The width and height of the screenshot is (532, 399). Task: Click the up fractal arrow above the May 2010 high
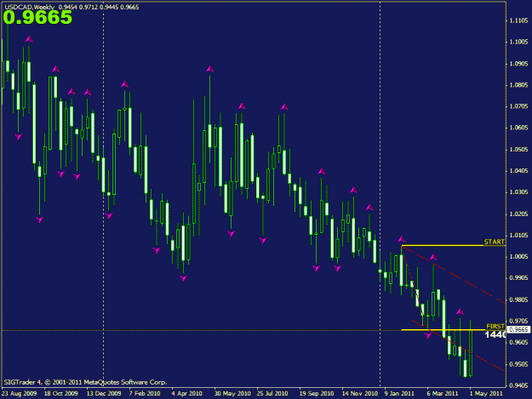tap(210, 69)
